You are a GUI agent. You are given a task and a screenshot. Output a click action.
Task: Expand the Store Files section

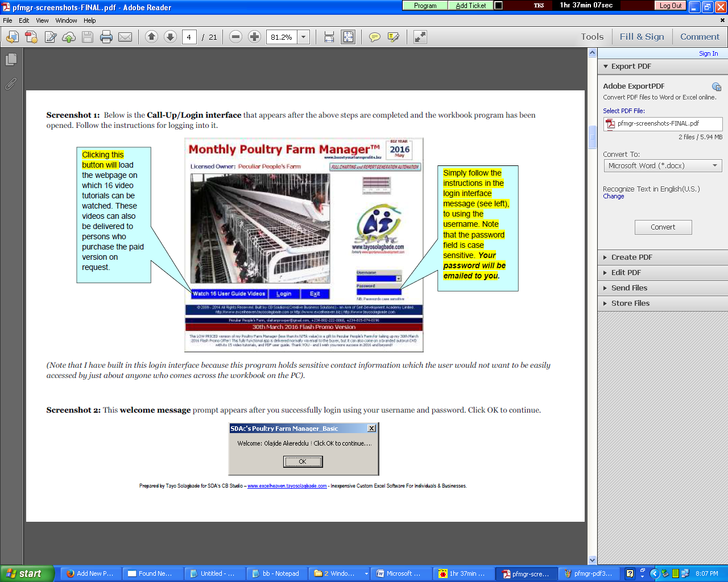pos(663,304)
